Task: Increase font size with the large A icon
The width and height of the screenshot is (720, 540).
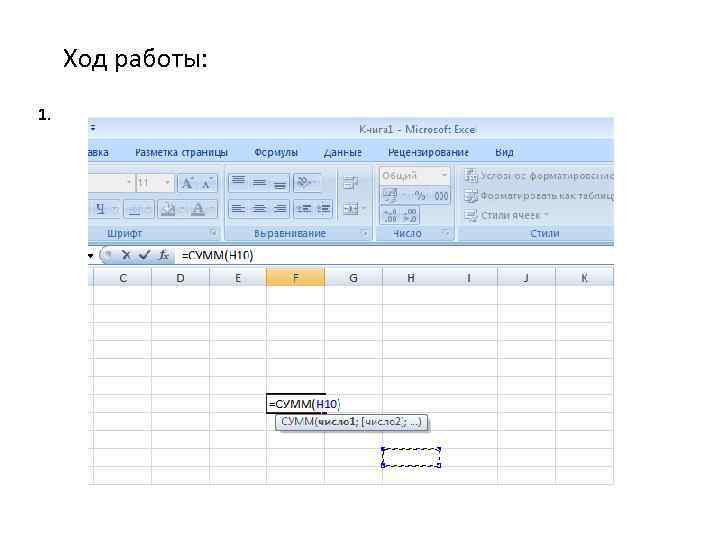Action: [x=187, y=184]
